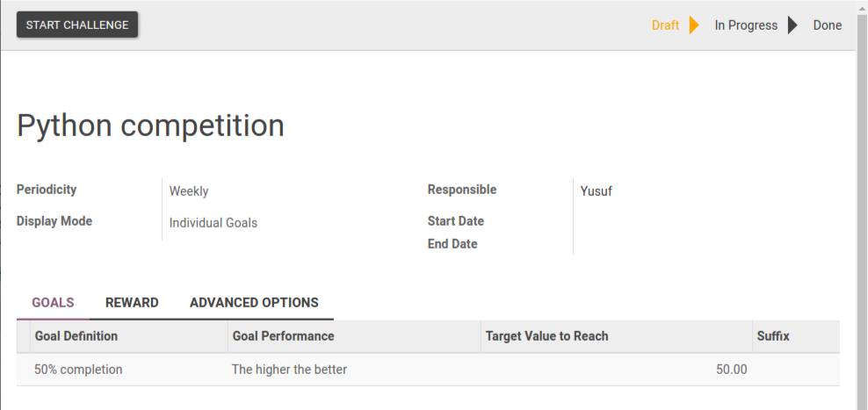The width and height of the screenshot is (868, 410).
Task: Select the Draft status stage
Action: pos(665,25)
